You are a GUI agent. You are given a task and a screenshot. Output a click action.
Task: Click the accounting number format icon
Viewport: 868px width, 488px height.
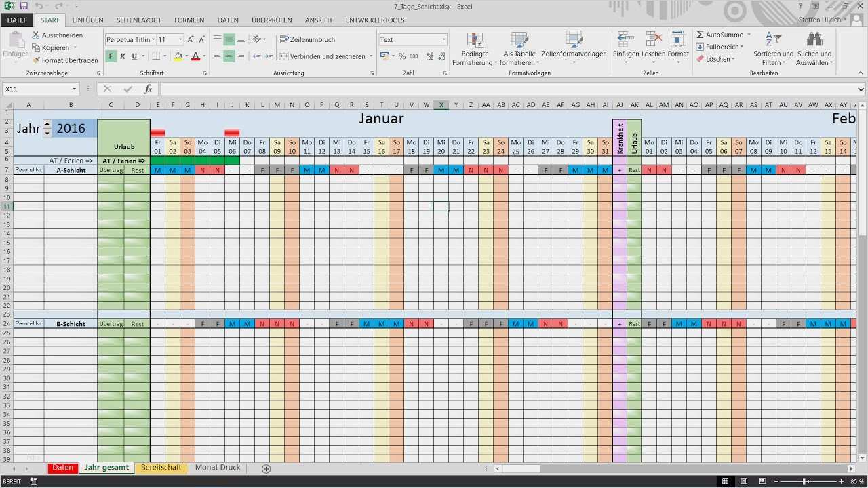(x=384, y=56)
